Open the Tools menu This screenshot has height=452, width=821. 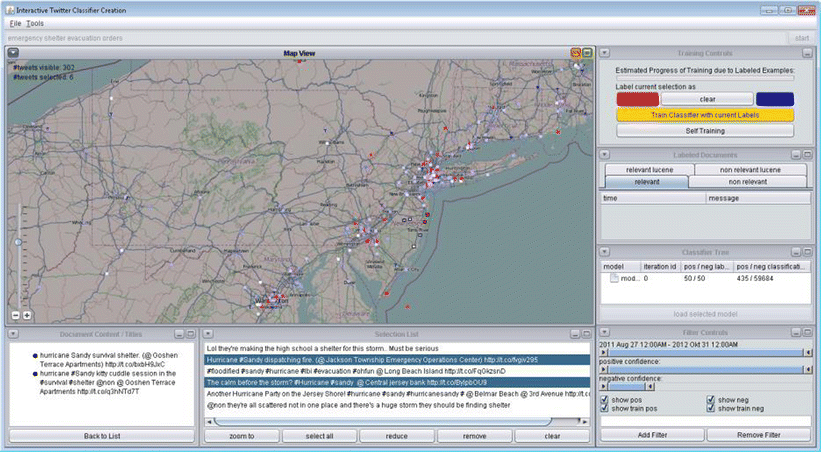(x=35, y=22)
